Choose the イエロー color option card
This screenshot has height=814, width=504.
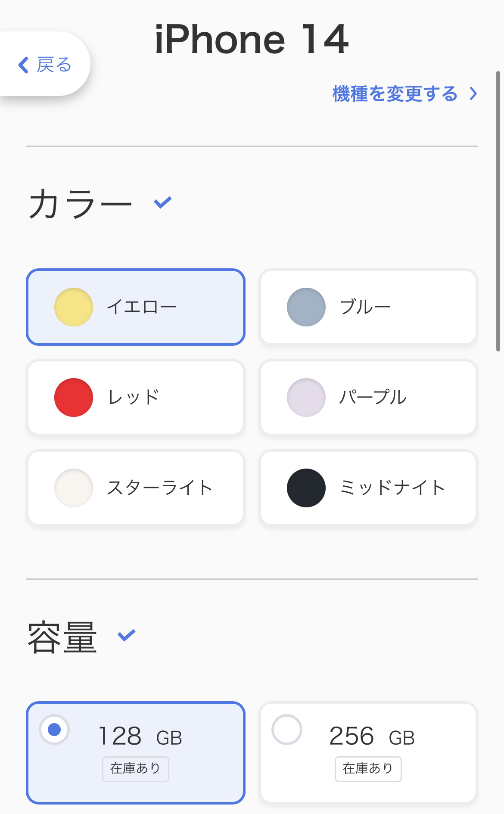[x=136, y=307]
